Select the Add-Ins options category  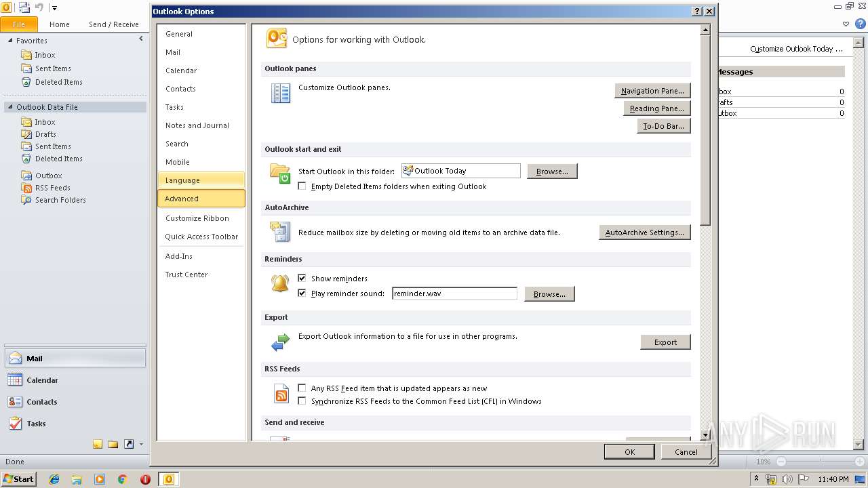point(201,256)
